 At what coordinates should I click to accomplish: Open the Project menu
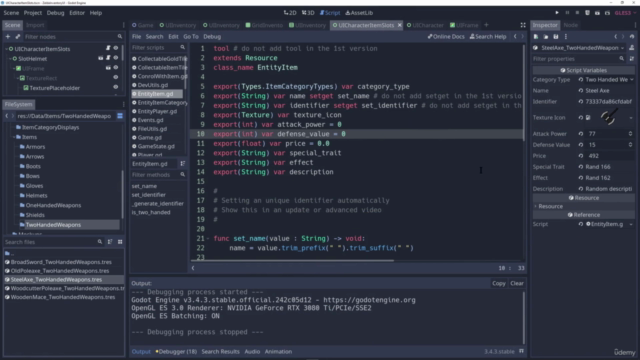[33, 13]
